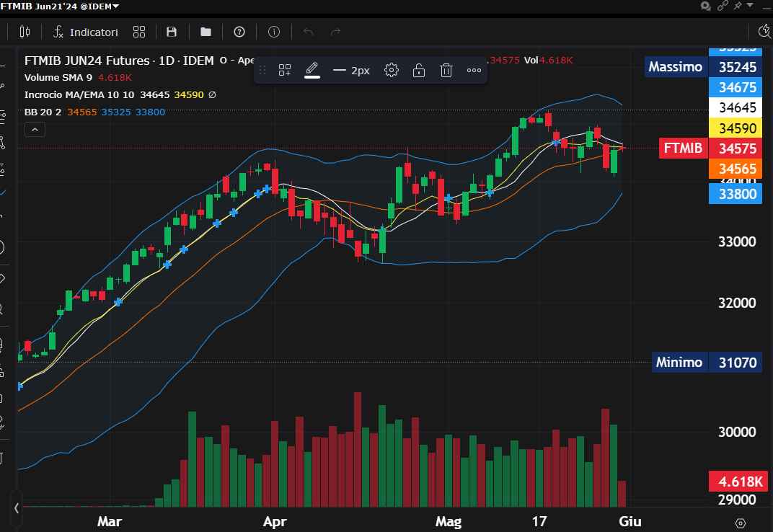Open the Indicatori menu
Image resolution: width=773 pixels, height=532 pixels.
click(x=86, y=32)
